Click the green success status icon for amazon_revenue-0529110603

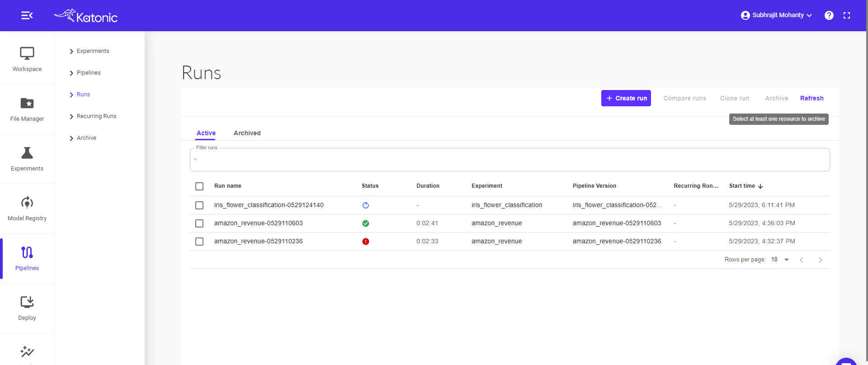coord(366,223)
